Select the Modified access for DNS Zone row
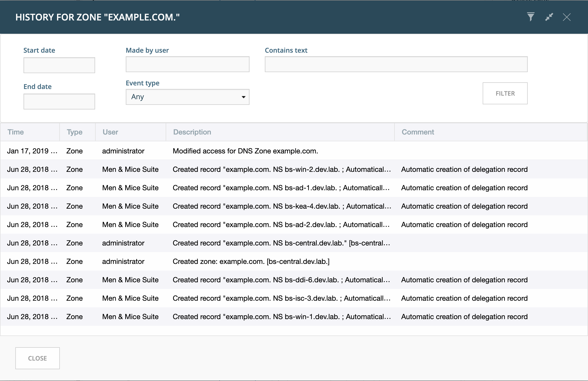588x381 pixels. tap(294, 151)
